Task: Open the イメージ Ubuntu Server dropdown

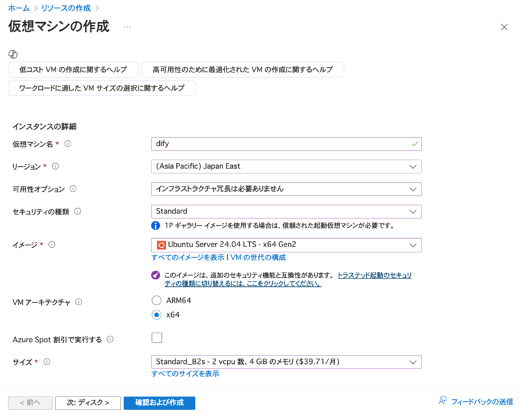Action: 286,245
